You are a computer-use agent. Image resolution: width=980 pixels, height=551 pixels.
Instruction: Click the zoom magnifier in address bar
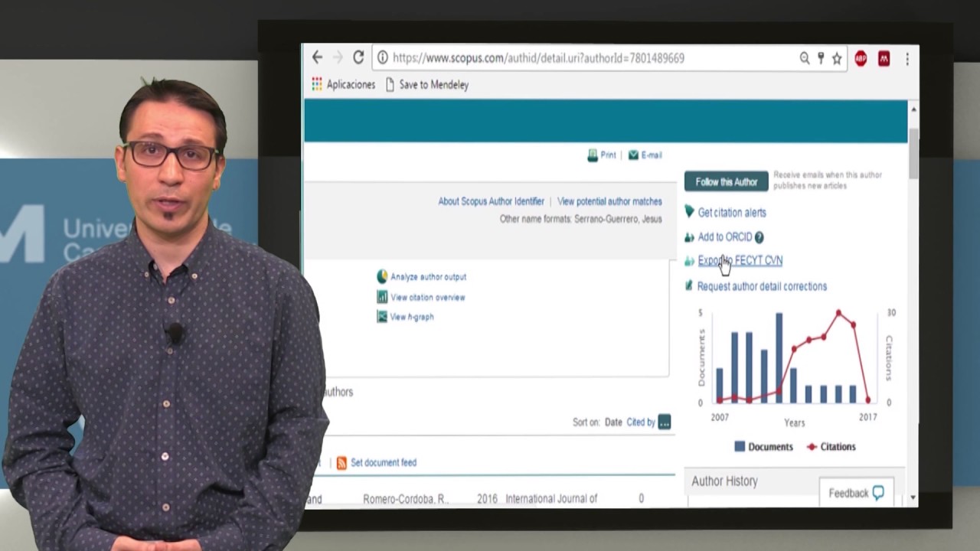click(805, 58)
